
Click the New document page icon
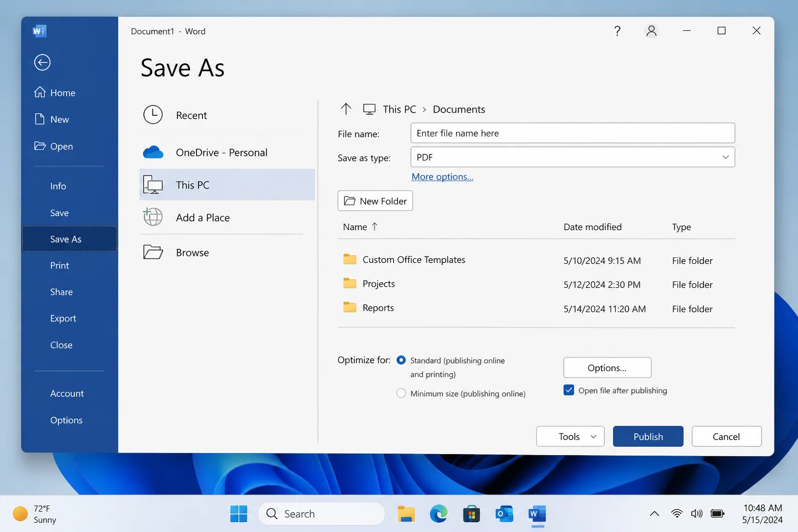click(39, 119)
